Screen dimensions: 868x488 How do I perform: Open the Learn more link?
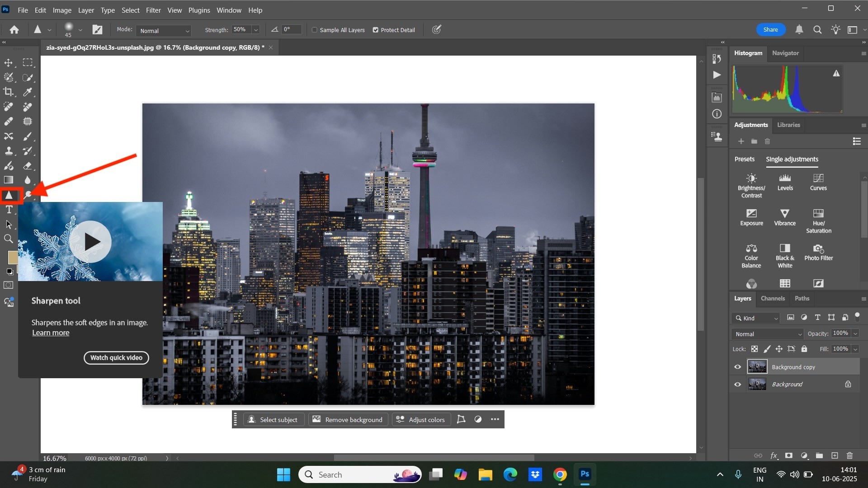[51, 333]
